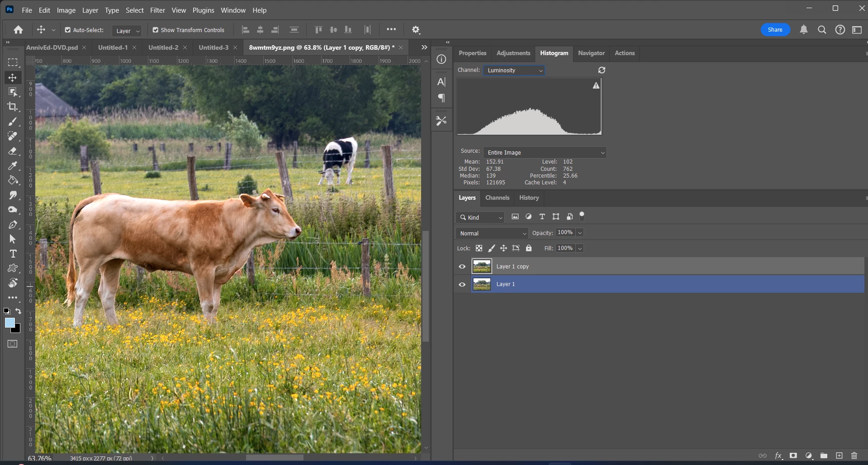Viewport: 868px width, 465px height.
Task: Hide the Layer 1 copy layer
Action: pos(462,267)
